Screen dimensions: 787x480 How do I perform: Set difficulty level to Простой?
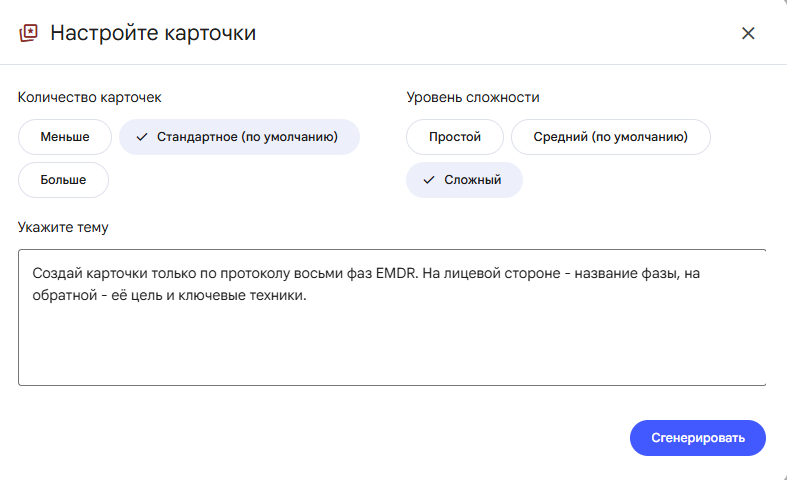point(455,137)
